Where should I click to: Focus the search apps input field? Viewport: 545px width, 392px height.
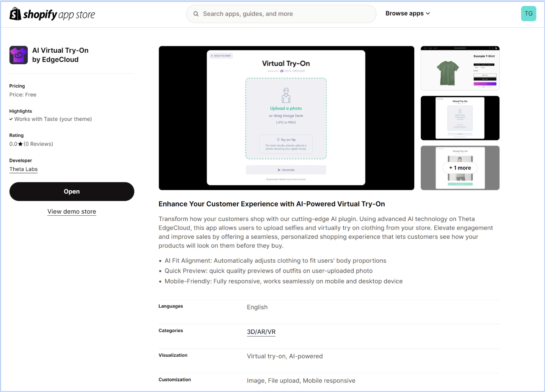(281, 14)
